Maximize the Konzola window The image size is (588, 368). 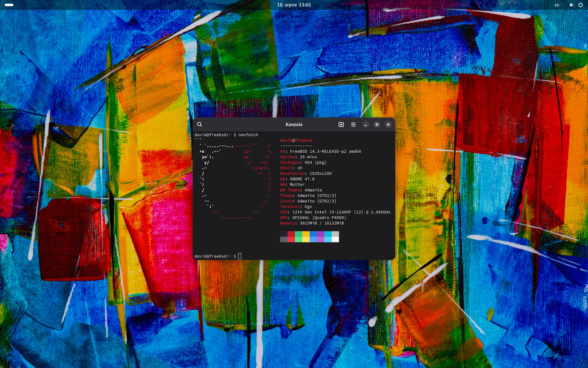(377, 125)
